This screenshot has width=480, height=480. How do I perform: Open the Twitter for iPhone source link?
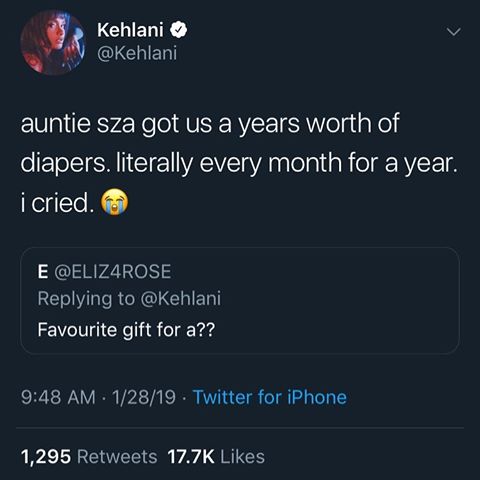270,397
